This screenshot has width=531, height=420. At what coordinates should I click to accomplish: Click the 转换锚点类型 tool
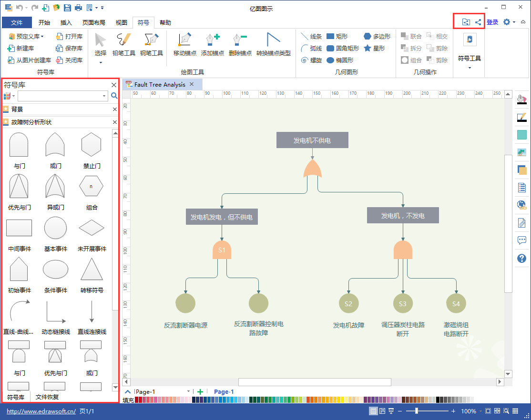pos(273,44)
